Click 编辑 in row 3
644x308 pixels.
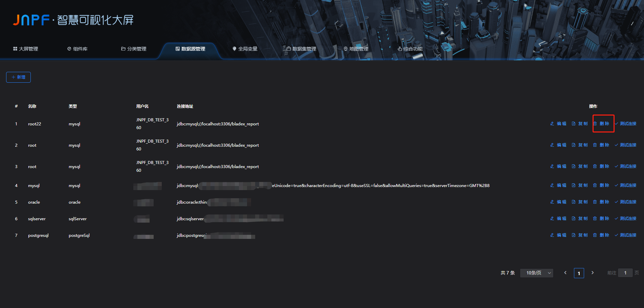pos(558,166)
